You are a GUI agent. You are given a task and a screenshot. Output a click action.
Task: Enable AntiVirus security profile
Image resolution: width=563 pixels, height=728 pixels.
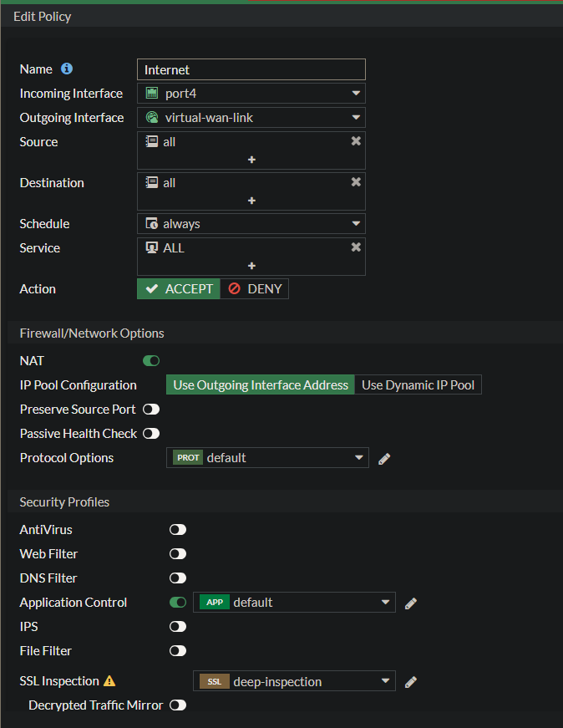click(x=177, y=530)
